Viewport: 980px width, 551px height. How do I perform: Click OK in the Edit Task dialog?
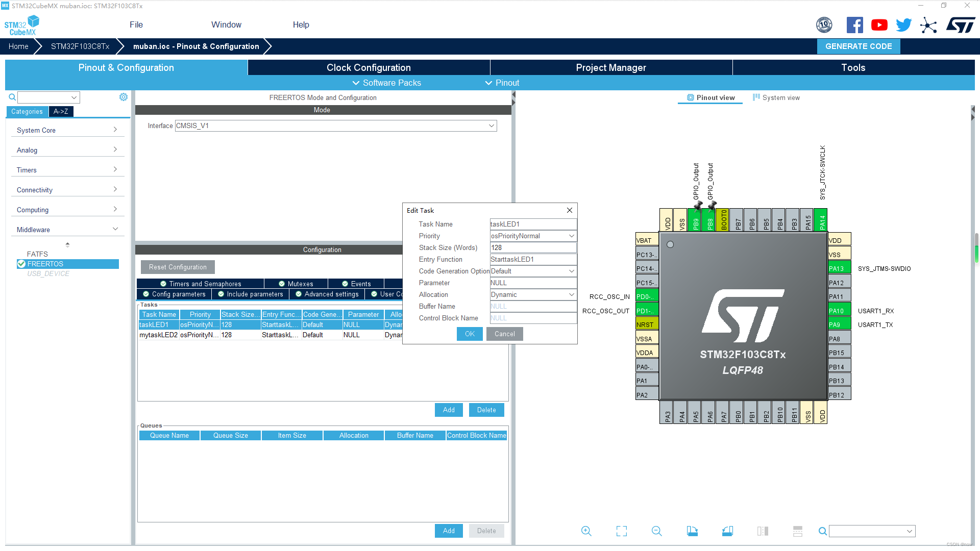[x=470, y=334]
